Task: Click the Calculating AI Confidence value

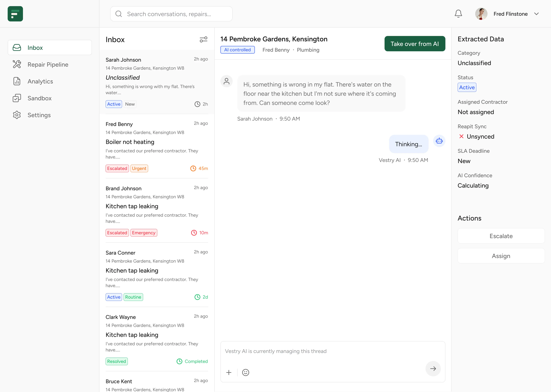Action: pos(473,185)
